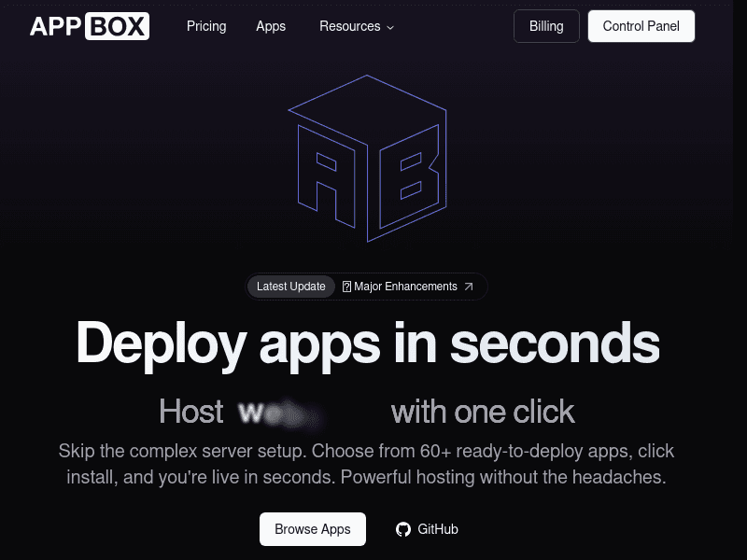The width and height of the screenshot is (747, 560).
Task: Click the Deploy apps in seconds heading
Action: (x=370, y=343)
